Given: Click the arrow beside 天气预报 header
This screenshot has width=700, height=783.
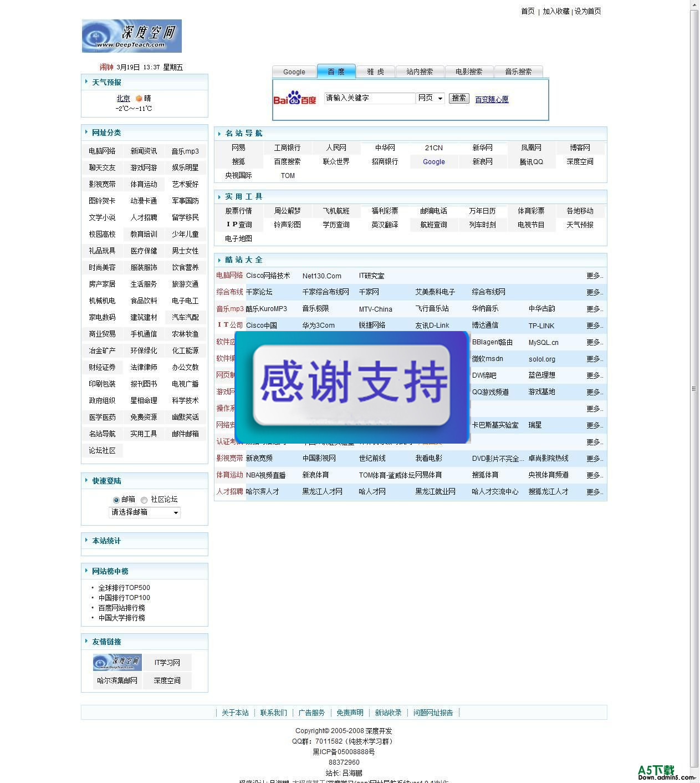Looking at the screenshot, I should tap(86, 82).
